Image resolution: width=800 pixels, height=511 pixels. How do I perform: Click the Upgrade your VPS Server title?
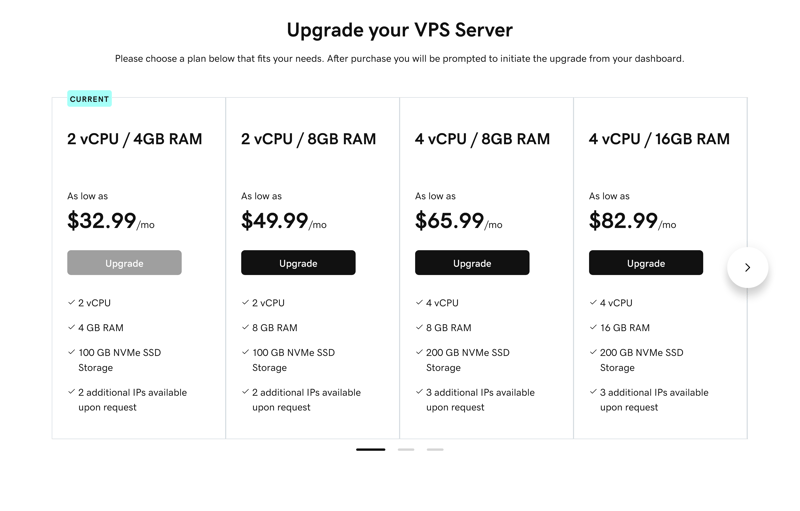tap(399, 30)
